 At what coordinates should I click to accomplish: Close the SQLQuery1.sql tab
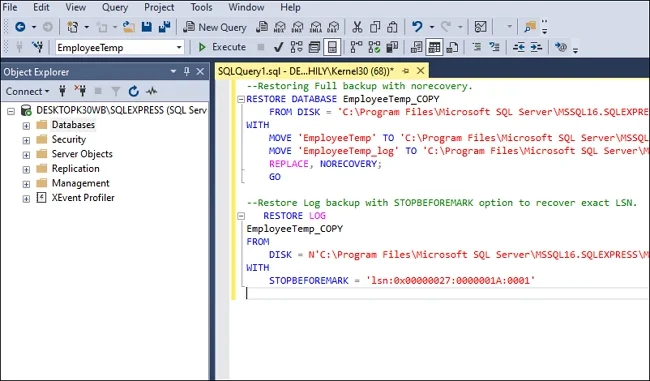click(x=420, y=71)
